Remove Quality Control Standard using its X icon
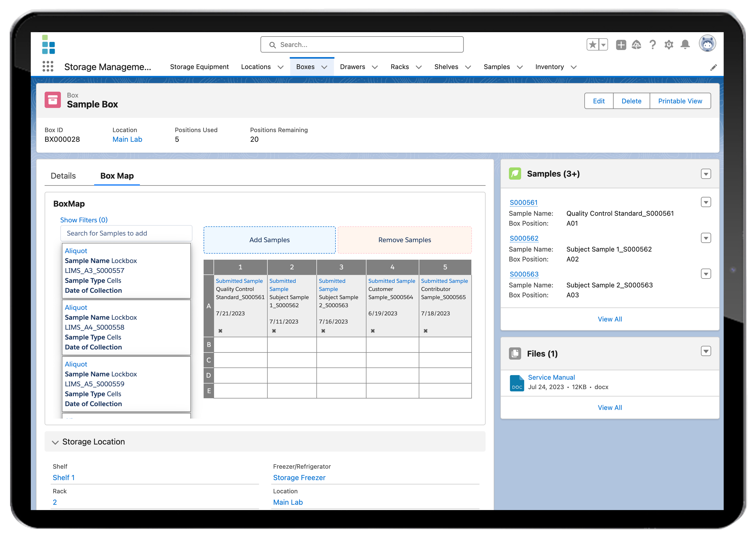The width and height of the screenshot is (756, 541). click(220, 331)
